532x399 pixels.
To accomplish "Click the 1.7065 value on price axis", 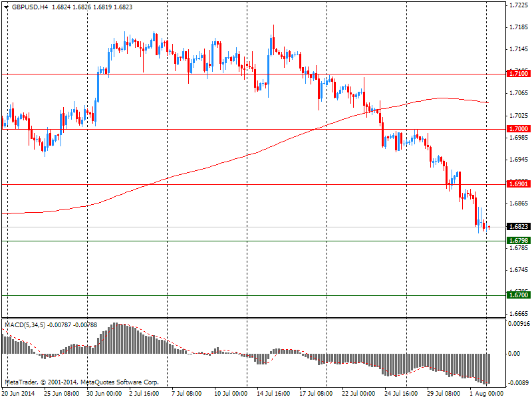I will [519, 93].
